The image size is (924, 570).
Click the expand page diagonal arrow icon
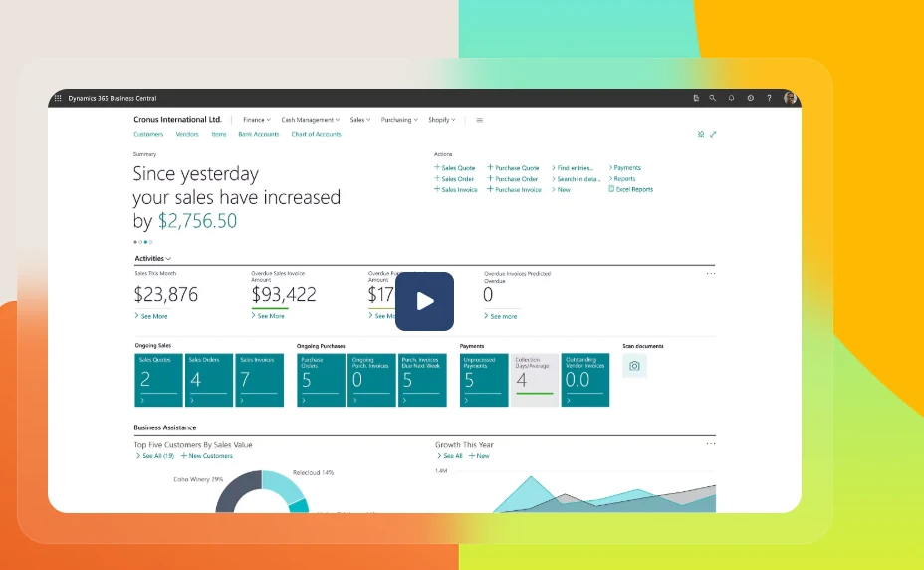coord(713,134)
